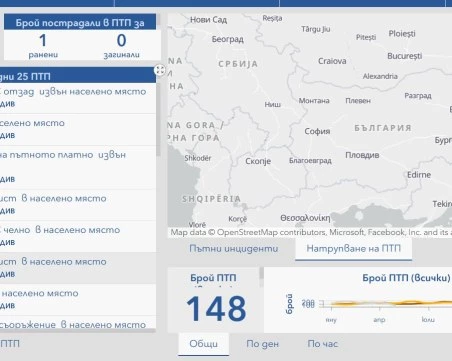Open the По ден tab

pyautogui.click(x=262, y=344)
